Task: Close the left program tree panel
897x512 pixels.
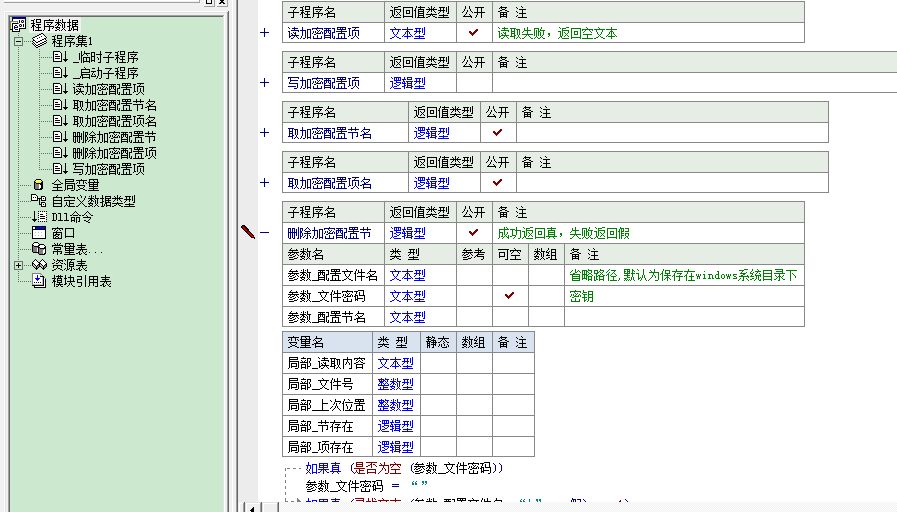Action: (223, 2)
